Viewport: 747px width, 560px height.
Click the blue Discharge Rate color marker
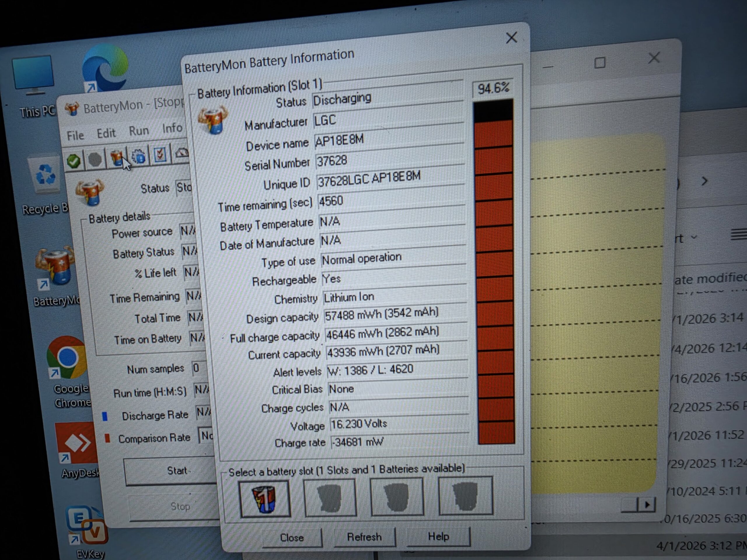click(105, 416)
